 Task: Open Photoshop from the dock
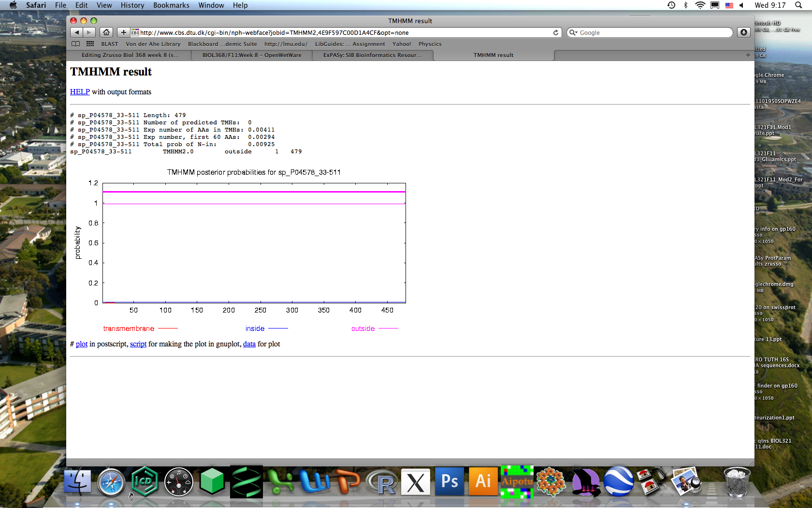pos(449,481)
